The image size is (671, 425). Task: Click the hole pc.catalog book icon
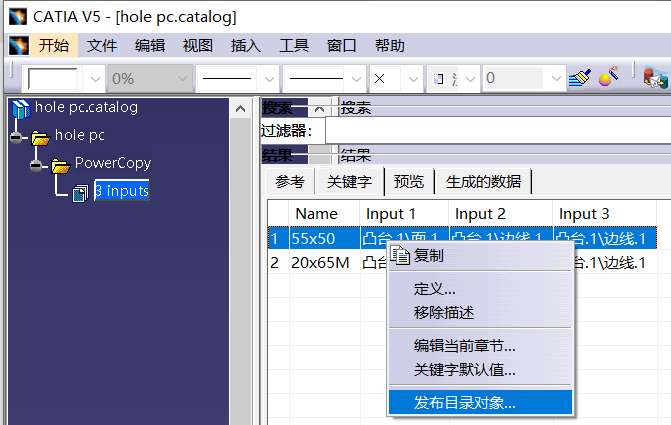coord(21,109)
